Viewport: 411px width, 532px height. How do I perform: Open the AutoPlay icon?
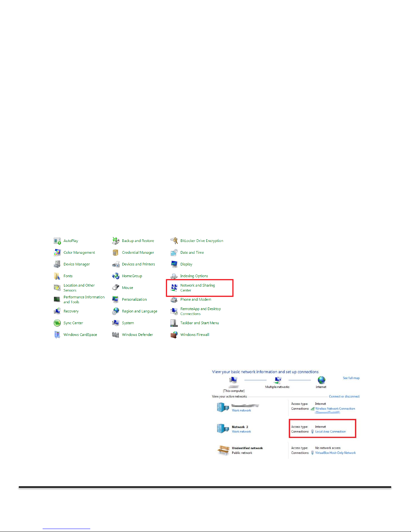point(57,241)
